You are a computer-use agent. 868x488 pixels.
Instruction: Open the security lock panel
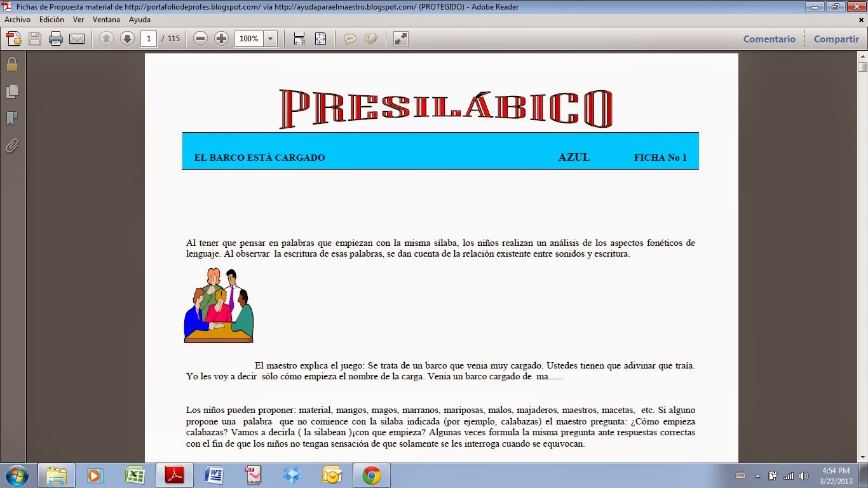pyautogui.click(x=12, y=64)
